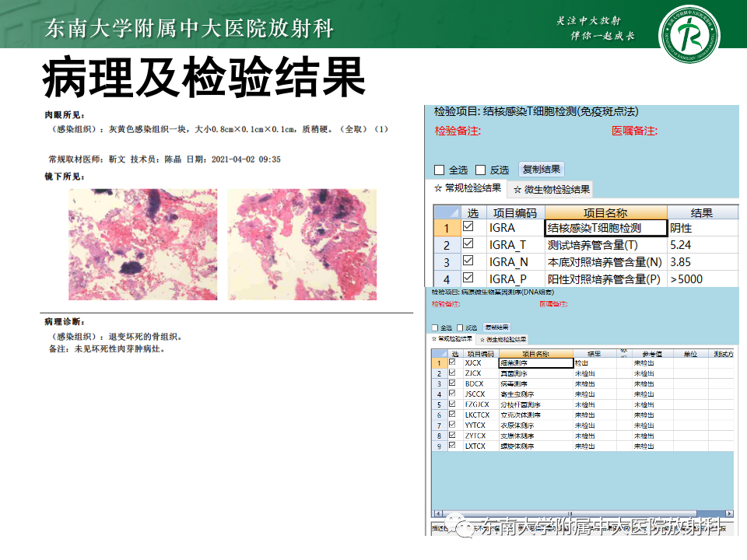Image resolution: width=747 pixels, height=560 pixels.
Task: Click the 项目名称 column header in the IGRA table
Action: click(x=606, y=212)
